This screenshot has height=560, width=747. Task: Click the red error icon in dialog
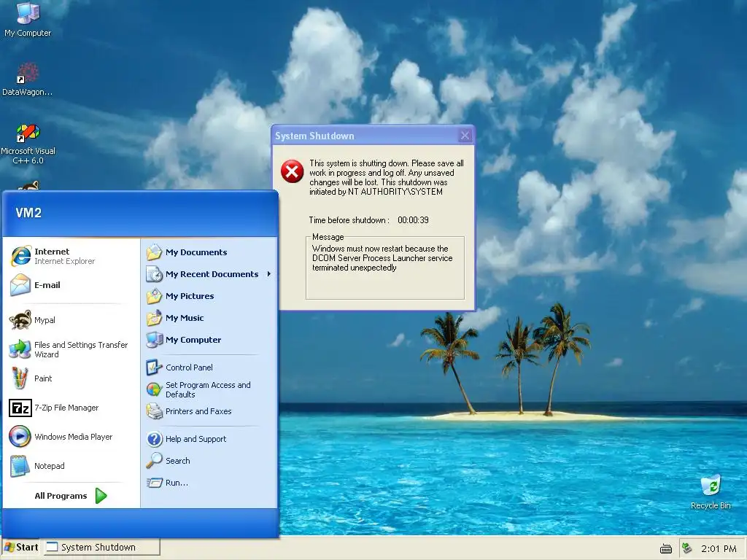(292, 171)
